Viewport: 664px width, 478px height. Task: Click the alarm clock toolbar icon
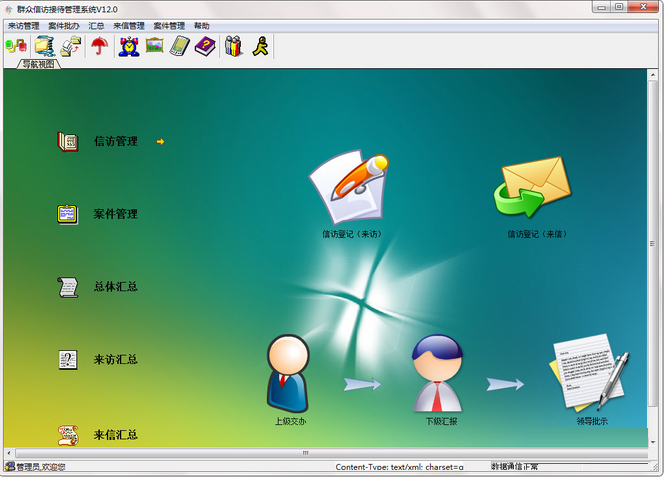click(x=129, y=46)
